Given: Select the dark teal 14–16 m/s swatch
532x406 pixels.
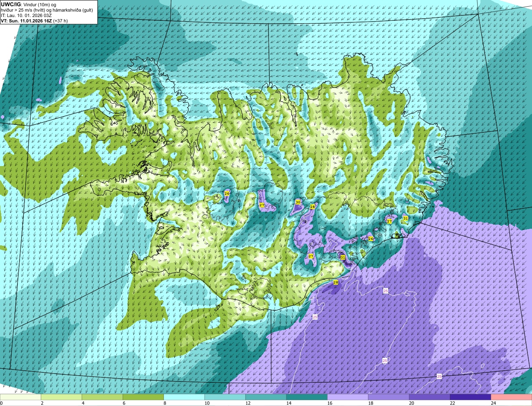Looking at the screenshot, I should [x=307, y=397].
